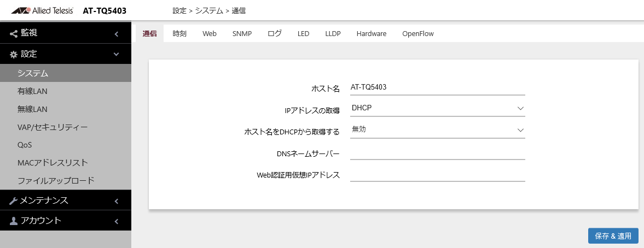Viewport: 644px width, 248px height.
Task: Open 無線LAN settings in sidebar
Action: coord(33,109)
